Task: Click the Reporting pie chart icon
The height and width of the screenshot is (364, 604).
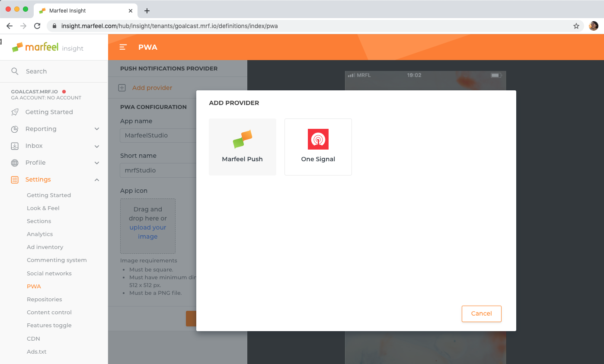Action: [15, 129]
